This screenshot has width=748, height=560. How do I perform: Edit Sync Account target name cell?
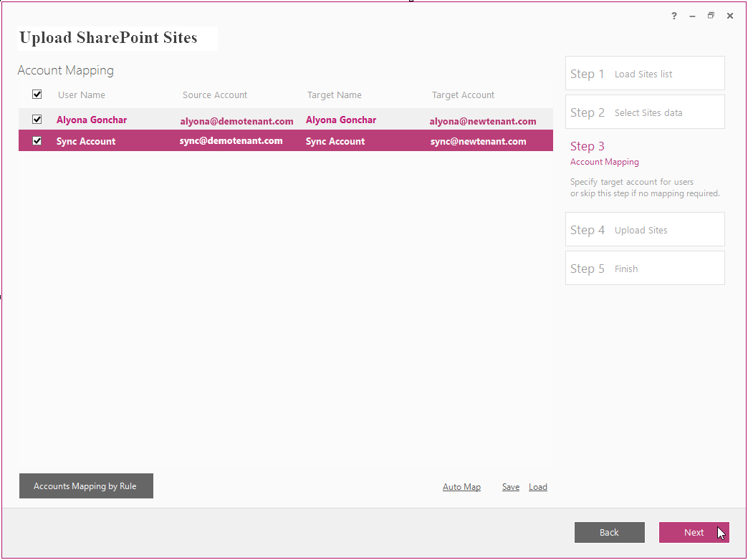coord(335,141)
